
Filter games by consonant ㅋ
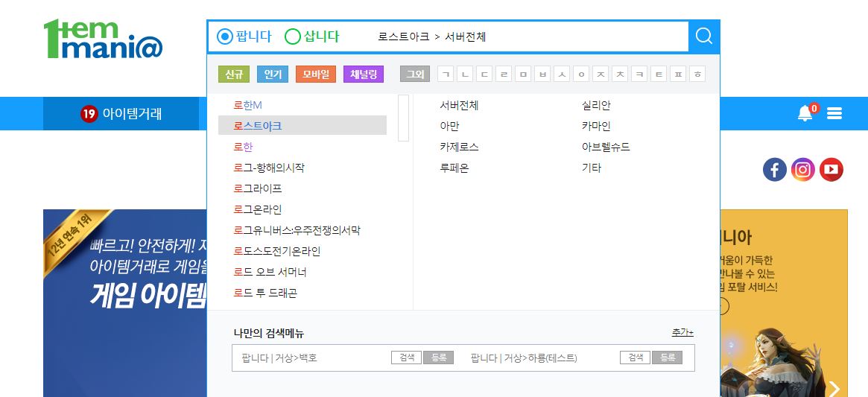[x=639, y=74]
